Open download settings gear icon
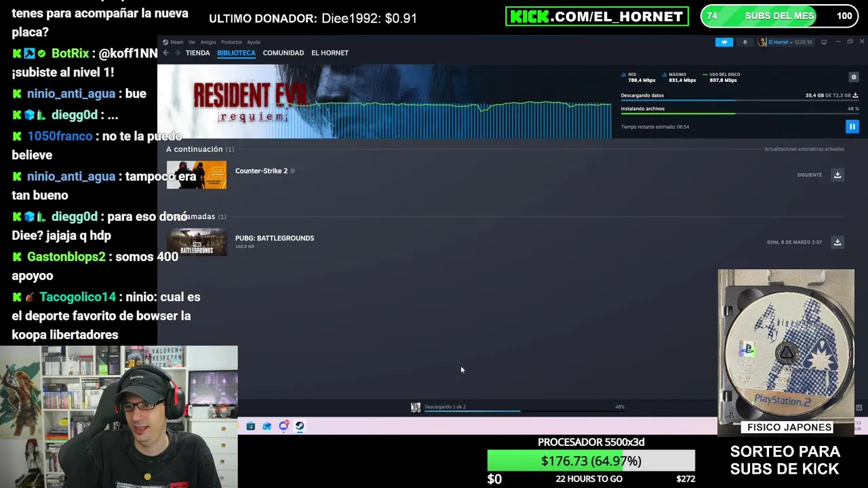Image resolution: width=868 pixels, height=488 pixels. 854,77
